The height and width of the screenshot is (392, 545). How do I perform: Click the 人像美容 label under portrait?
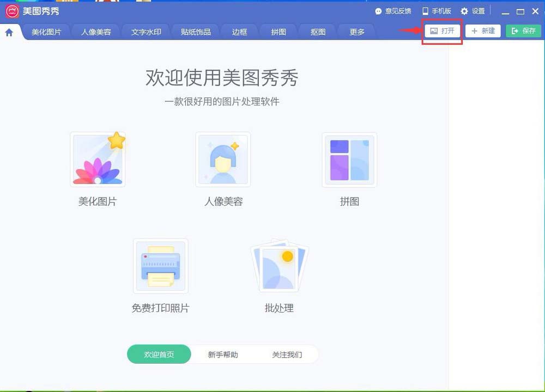tap(223, 201)
